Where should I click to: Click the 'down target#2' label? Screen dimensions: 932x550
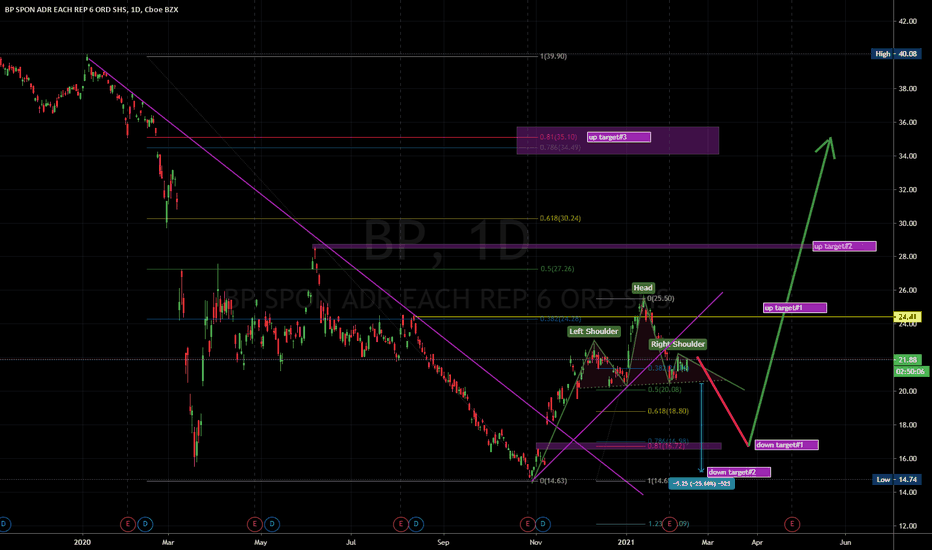click(739, 472)
